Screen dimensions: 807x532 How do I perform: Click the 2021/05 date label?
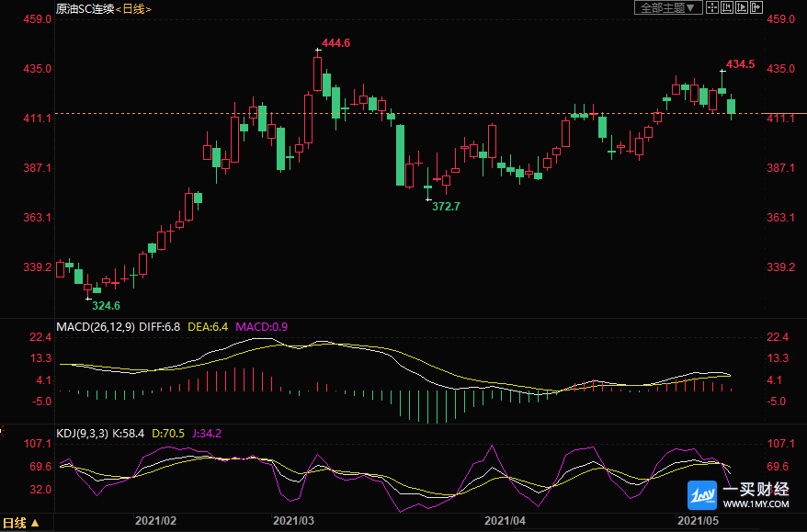pyautogui.click(x=698, y=521)
